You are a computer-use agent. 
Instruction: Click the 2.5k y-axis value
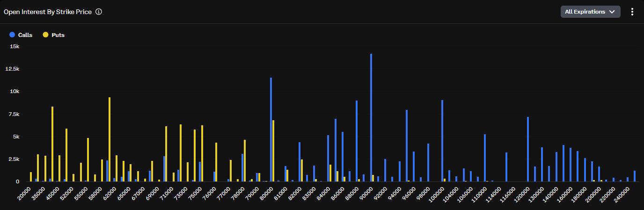[x=13, y=159]
